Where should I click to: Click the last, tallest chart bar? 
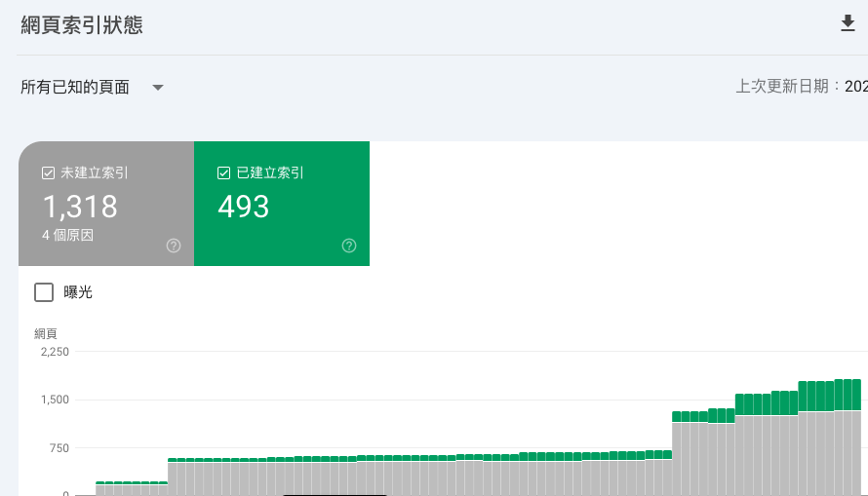[x=856, y=437]
